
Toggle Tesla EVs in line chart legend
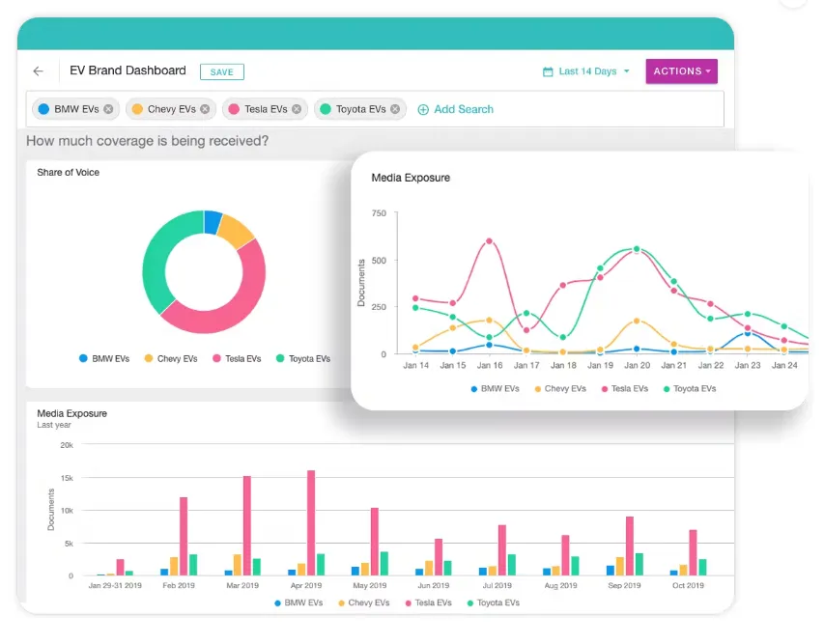pos(625,389)
